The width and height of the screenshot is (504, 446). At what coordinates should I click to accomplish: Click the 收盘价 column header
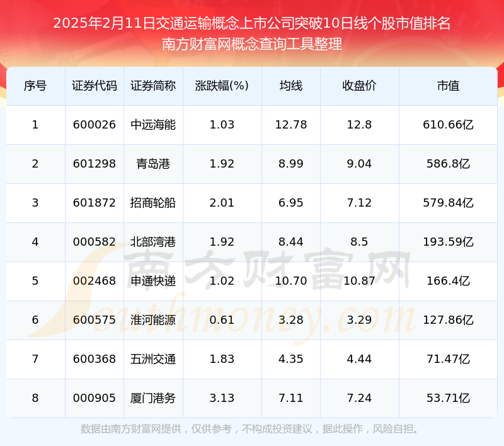point(359,86)
